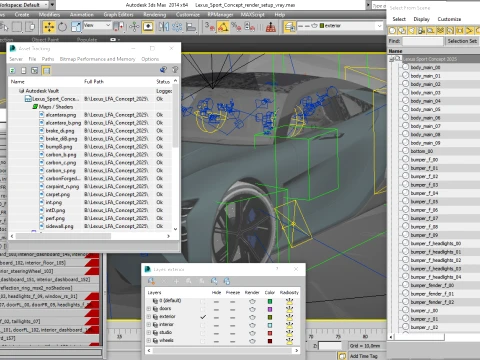
Task: Open the View reference coordinate dropdown
Action: [x=97, y=25]
